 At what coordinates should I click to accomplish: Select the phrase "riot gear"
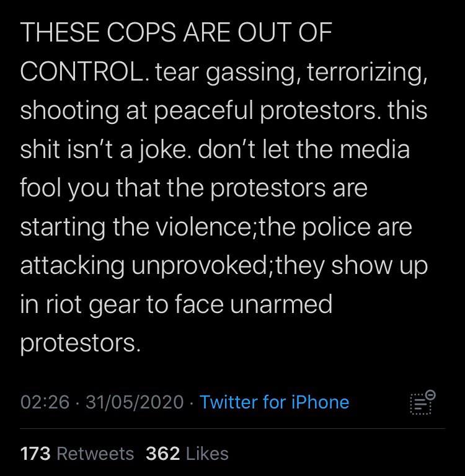click(97, 304)
